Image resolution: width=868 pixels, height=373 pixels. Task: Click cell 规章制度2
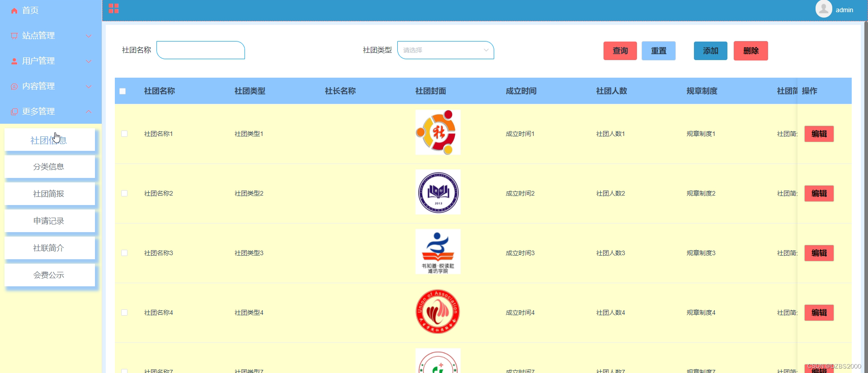701,193
